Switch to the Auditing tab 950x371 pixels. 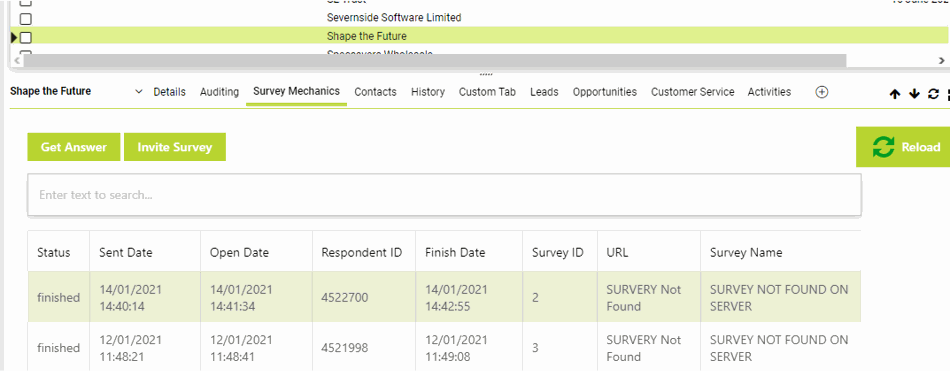point(219,92)
